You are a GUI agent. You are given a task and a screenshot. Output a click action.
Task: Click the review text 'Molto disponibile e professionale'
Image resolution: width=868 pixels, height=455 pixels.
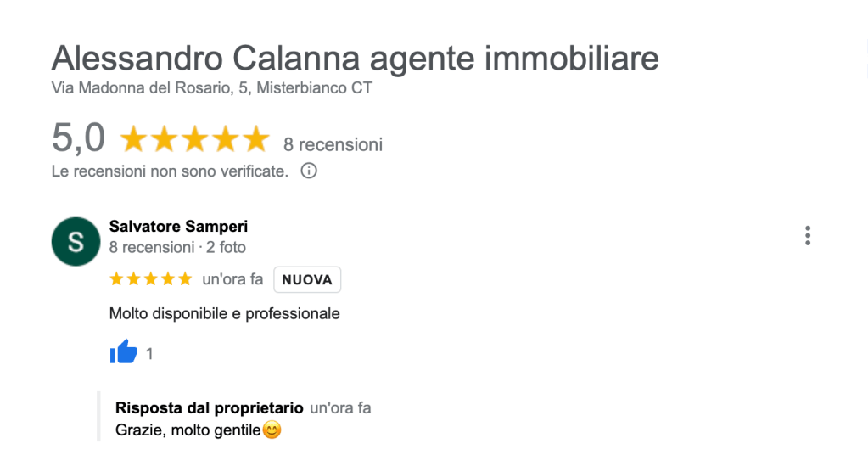point(224,314)
